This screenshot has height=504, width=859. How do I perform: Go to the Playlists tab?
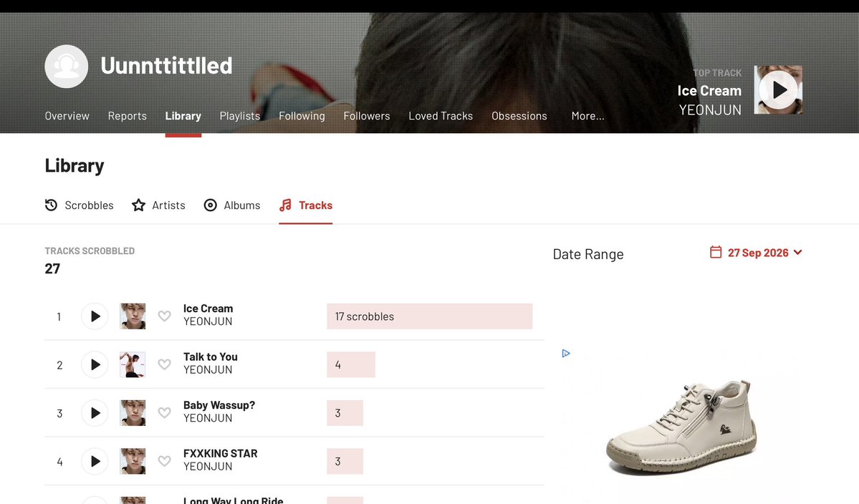pos(240,116)
